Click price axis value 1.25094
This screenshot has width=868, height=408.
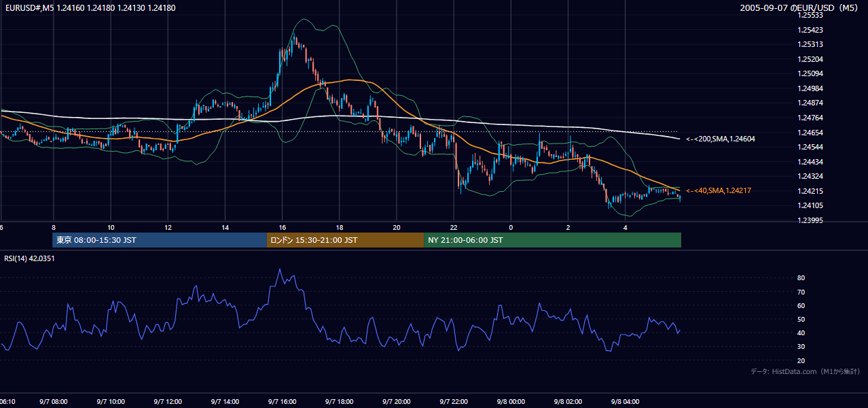(810, 73)
